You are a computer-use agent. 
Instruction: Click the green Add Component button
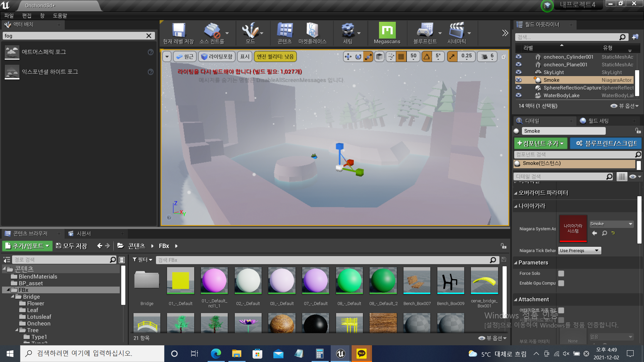coord(540,143)
